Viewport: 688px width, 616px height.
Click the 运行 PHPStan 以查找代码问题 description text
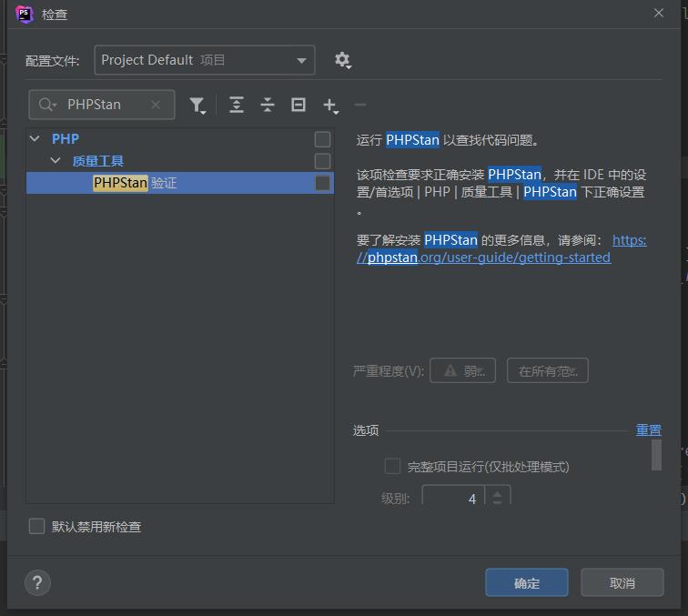coord(448,140)
